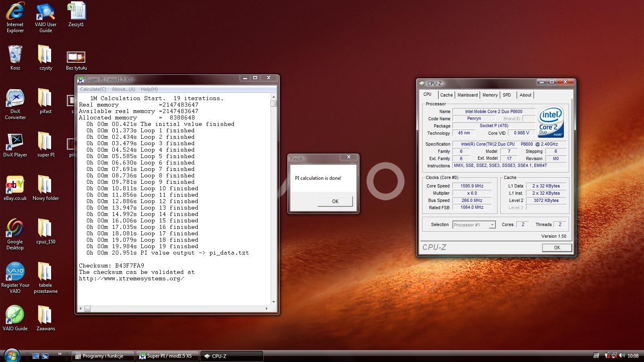Screen dimensions: 644x362
Task: Select the tabele przestawne folder
Action: point(45,278)
